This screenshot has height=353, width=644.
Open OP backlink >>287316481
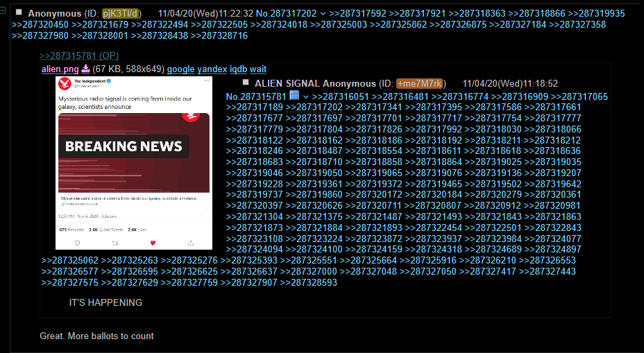[x=400, y=97]
